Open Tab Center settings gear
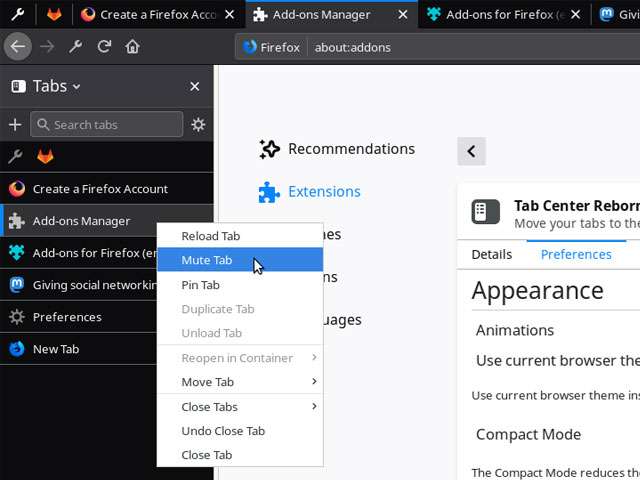 (x=198, y=124)
